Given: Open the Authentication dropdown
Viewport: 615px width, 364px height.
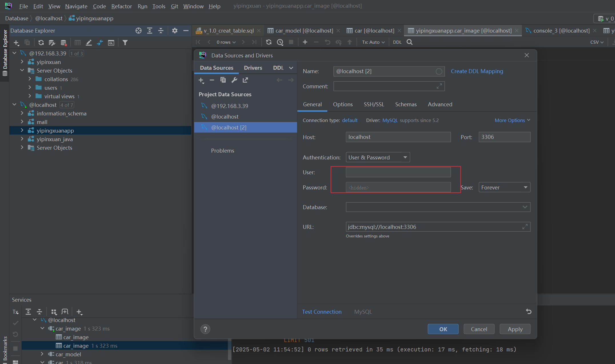Looking at the screenshot, I should click(x=378, y=157).
